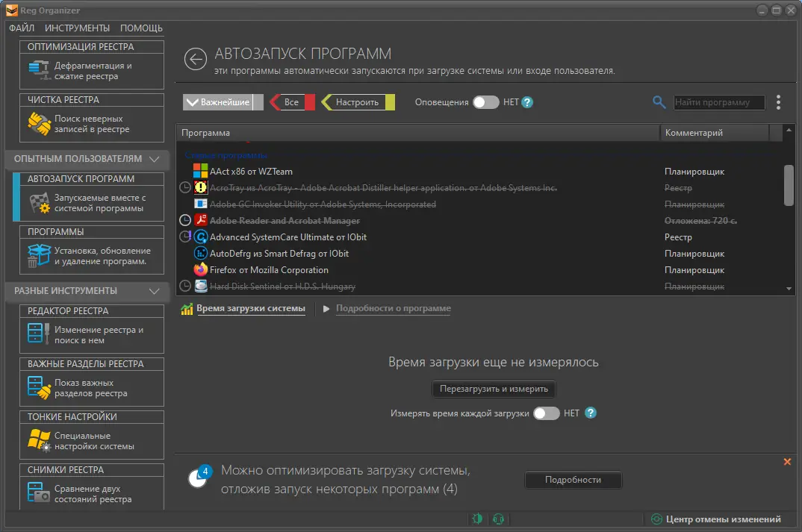802x532 pixels.
Task: Close the optimization tip with orange X
Action: (x=787, y=461)
